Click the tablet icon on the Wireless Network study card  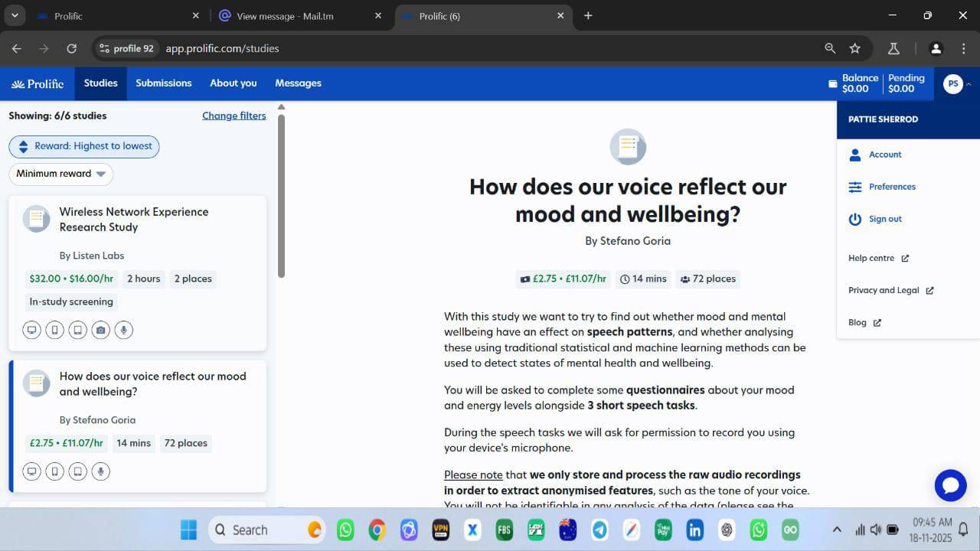(77, 331)
